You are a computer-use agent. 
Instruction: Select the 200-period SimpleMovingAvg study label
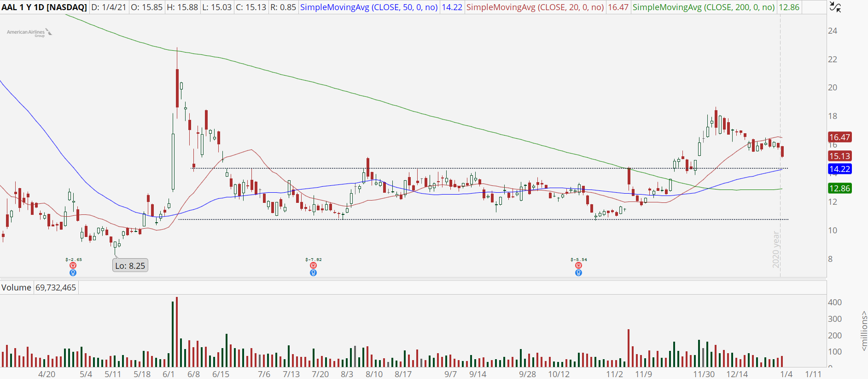tap(703, 7)
